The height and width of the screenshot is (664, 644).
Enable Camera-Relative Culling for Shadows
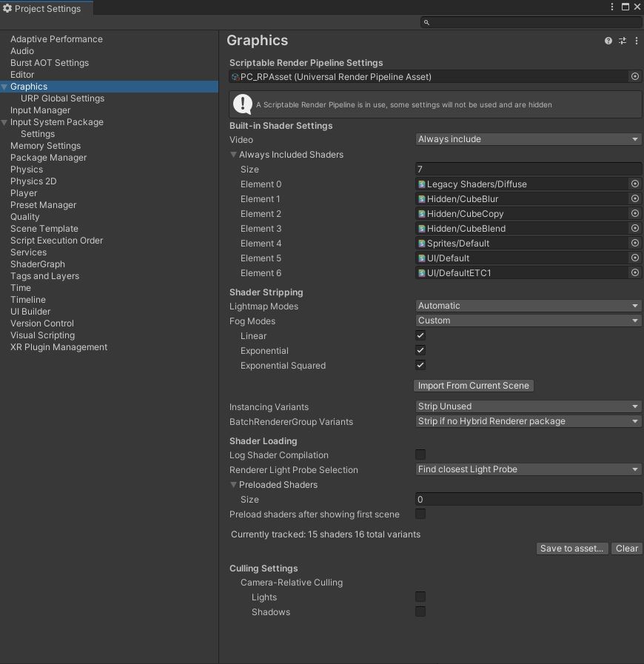coord(420,611)
